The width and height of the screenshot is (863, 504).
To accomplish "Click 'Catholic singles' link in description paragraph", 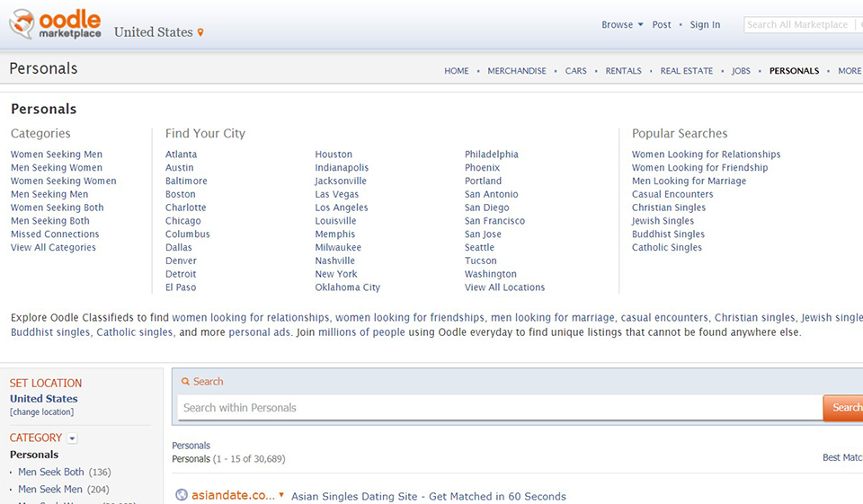I will (135, 332).
